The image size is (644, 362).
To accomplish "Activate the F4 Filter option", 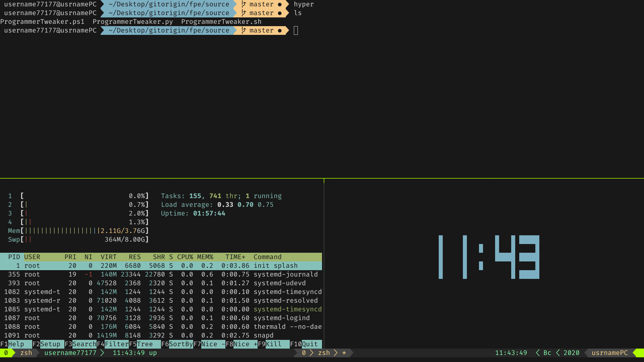I will pos(113,344).
